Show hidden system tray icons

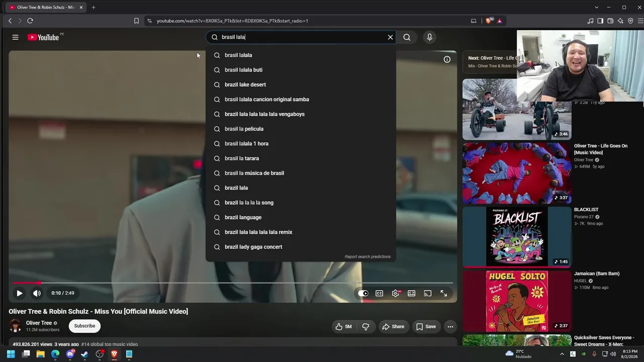pyautogui.click(x=562, y=354)
